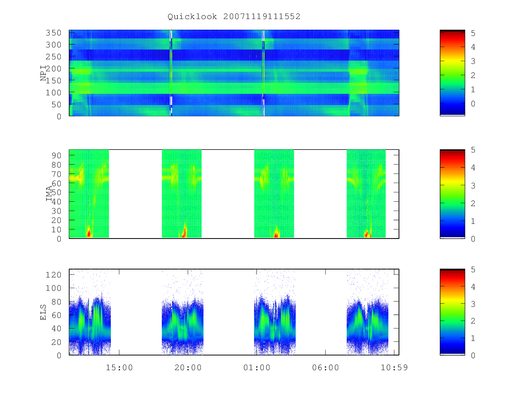
Task: Click the ELS color scale bar
Action: point(452,312)
